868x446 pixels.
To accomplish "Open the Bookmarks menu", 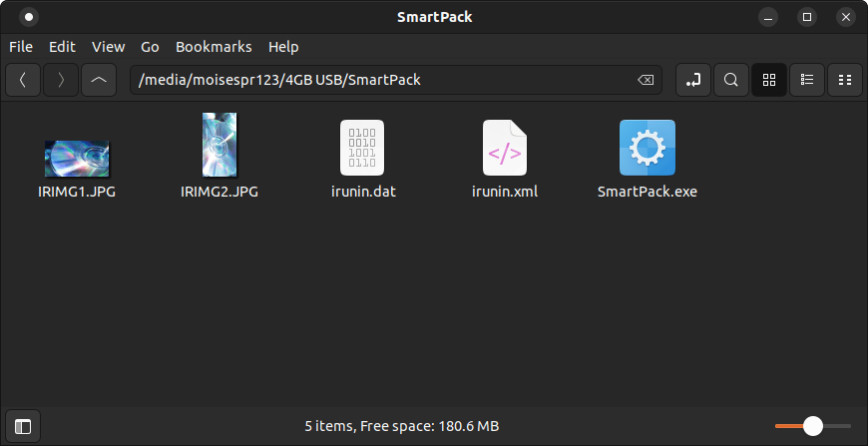I will (214, 47).
